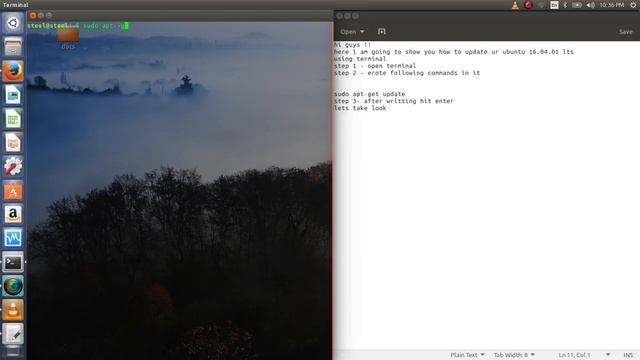Open session gear menu in top panel

[633, 5]
